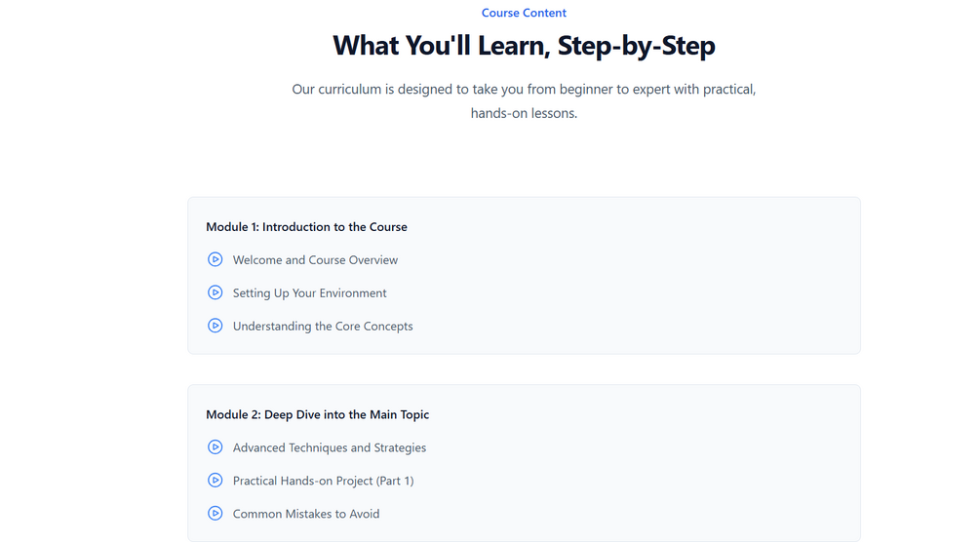Image resolution: width=980 pixels, height=542 pixels.
Task: Open the Welcome and Course Overview lesson
Action: pos(315,260)
